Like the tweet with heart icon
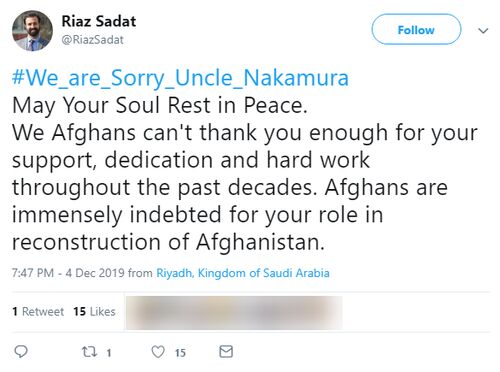 coord(158,352)
